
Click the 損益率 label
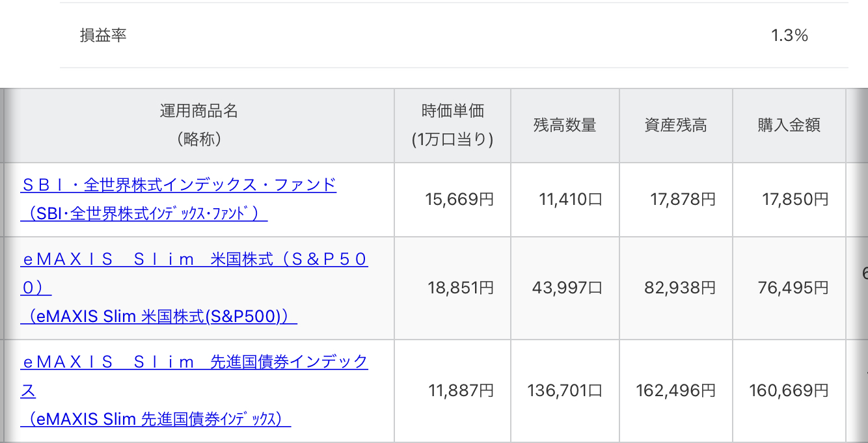tap(103, 35)
